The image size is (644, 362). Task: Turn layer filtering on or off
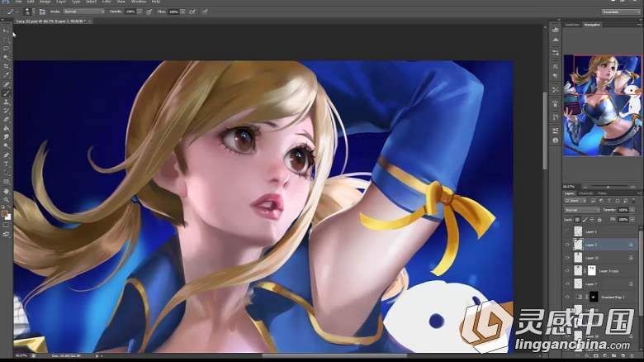point(633,201)
